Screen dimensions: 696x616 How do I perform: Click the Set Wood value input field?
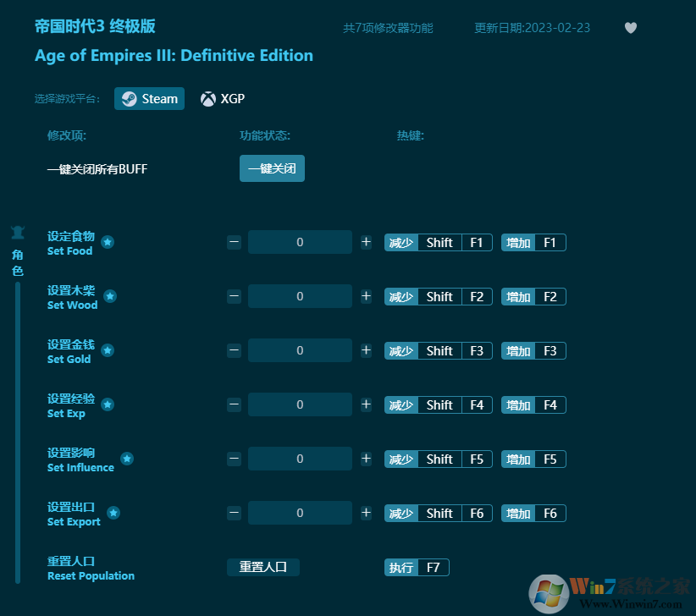(x=300, y=296)
